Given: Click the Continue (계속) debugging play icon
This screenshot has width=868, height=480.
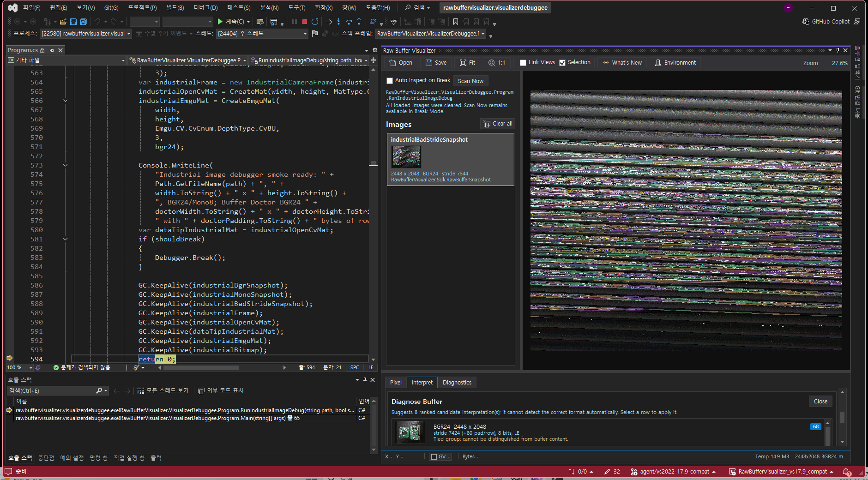Looking at the screenshot, I should (x=220, y=21).
